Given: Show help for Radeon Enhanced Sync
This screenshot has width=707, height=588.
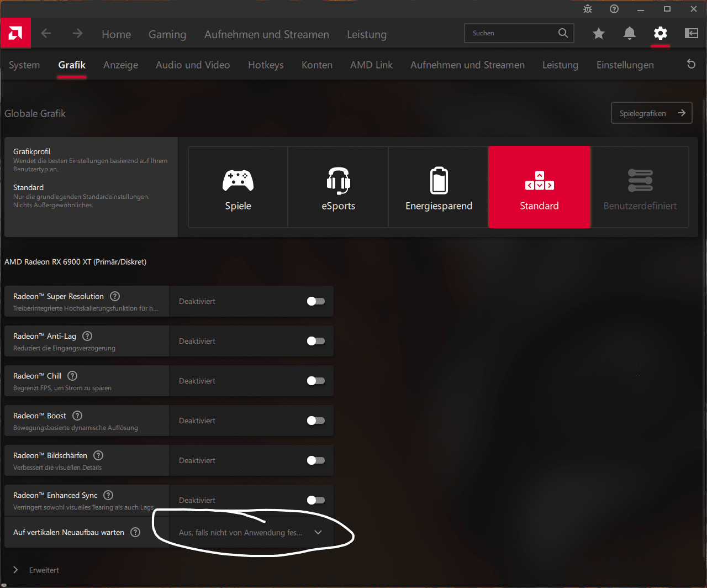Looking at the screenshot, I should pos(108,495).
